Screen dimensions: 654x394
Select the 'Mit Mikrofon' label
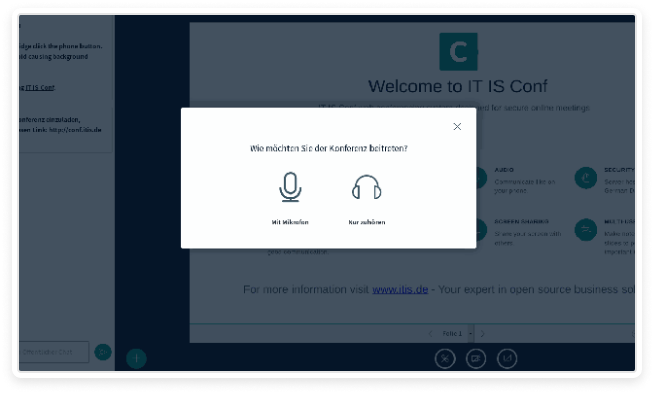click(x=290, y=222)
